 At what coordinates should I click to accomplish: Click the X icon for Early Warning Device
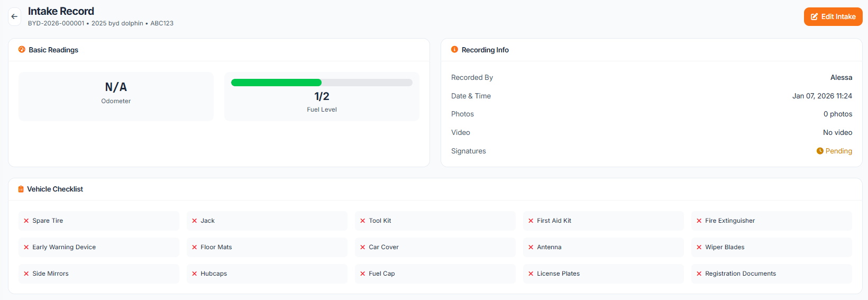coord(26,248)
